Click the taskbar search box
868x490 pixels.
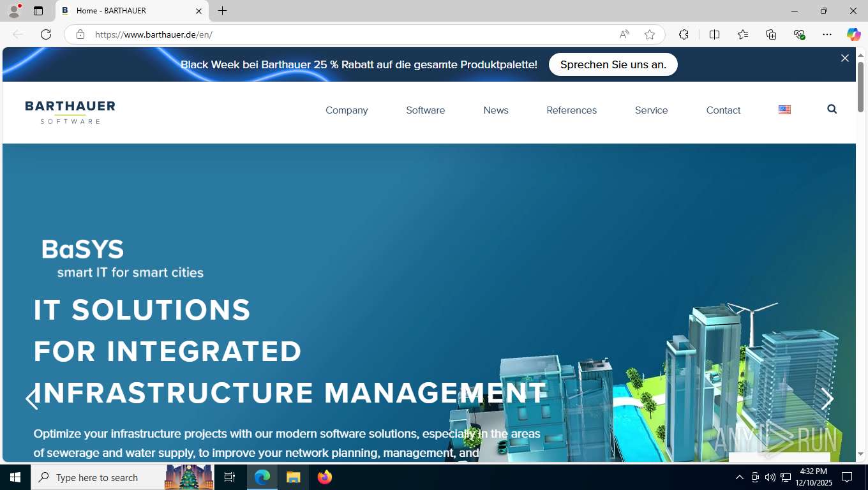coord(124,477)
